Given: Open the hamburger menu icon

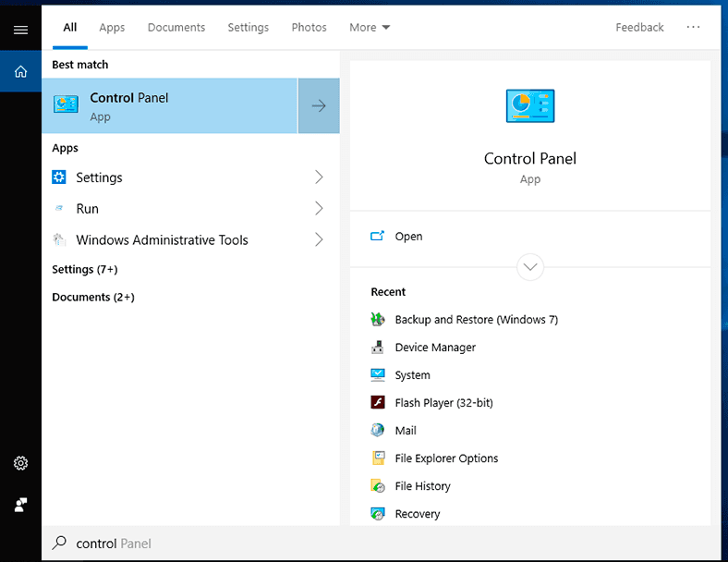Looking at the screenshot, I should click(x=20, y=31).
